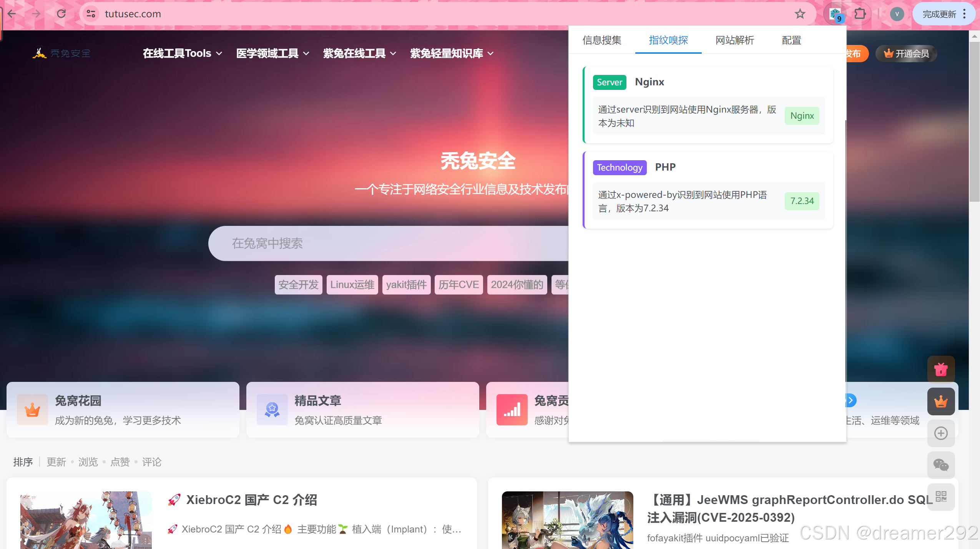Click the circled plus icon on sidebar
Viewport: 980px width, 549px height.
pyautogui.click(x=940, y=433)
